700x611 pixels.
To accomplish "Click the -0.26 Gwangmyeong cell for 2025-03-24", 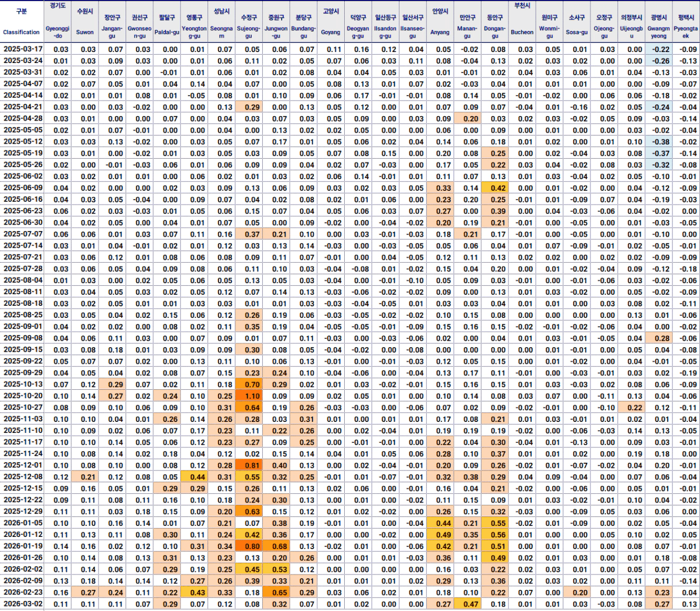I will pyautogui.click(x=658, y=61).
